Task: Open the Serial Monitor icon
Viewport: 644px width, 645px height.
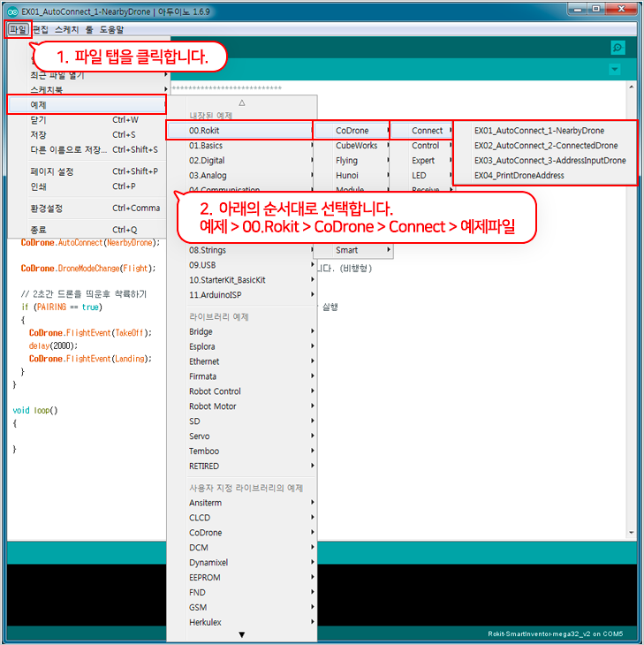Action: click(617, 48)
